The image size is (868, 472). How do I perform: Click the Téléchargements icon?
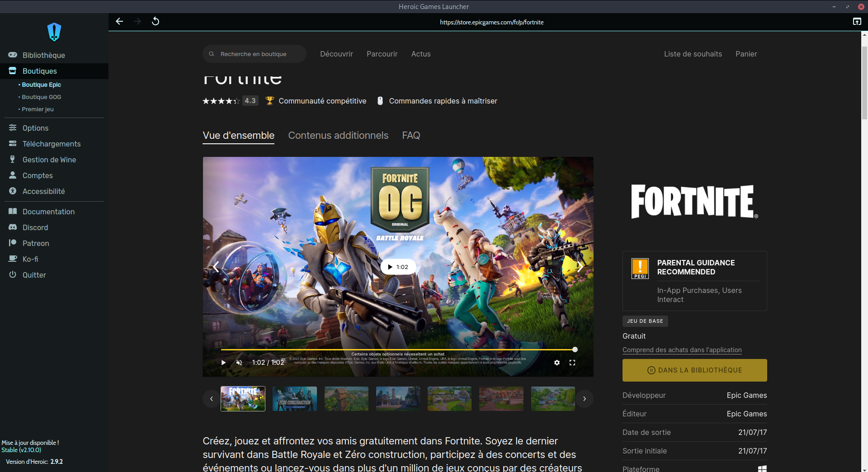13,143
